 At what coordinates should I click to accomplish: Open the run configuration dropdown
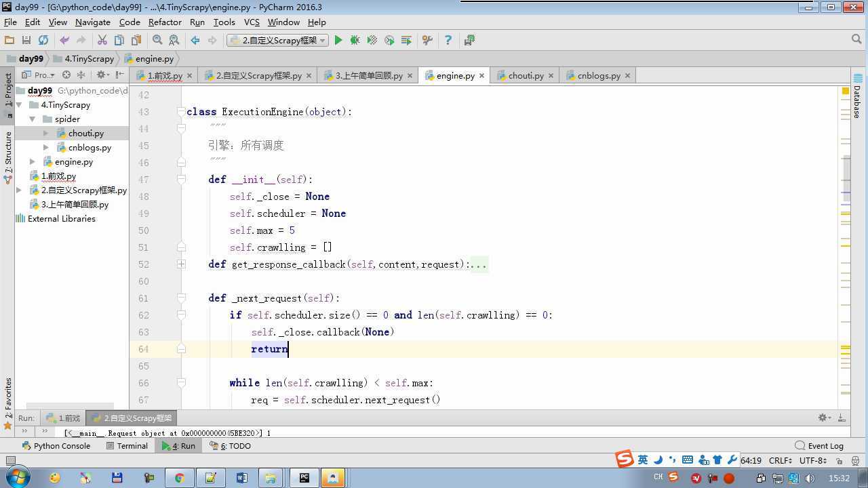(277, 41)
